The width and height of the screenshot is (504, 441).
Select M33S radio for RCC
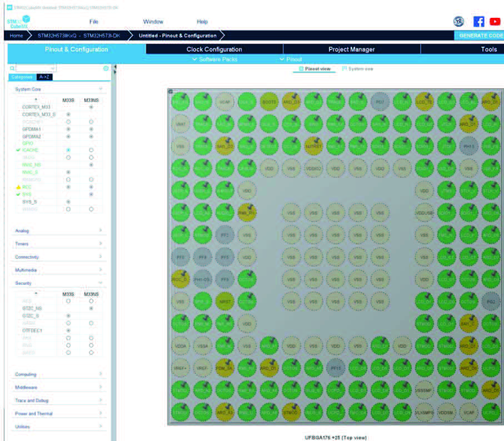68,187
